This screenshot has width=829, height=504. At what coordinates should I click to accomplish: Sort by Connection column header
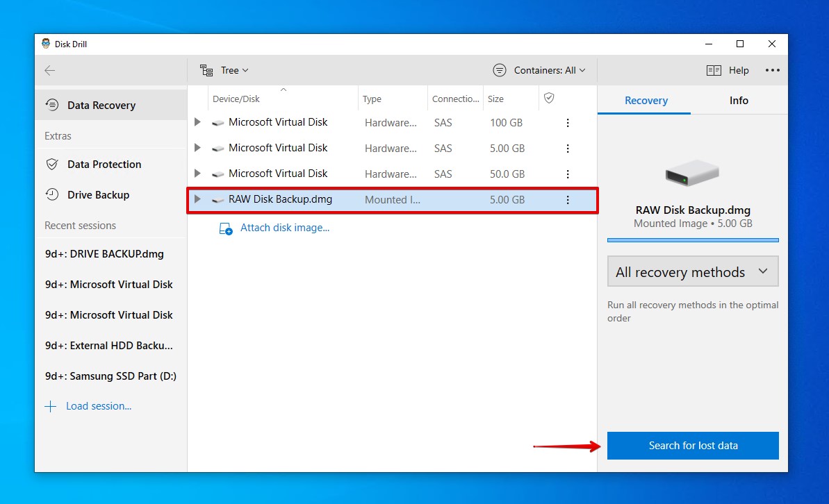455,99
